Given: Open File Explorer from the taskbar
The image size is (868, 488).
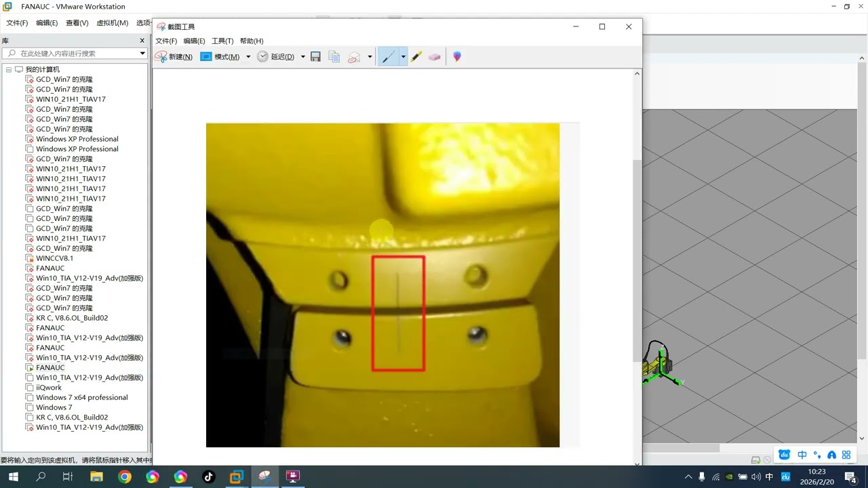Looking at the screenshot, I should coord(96,476).
